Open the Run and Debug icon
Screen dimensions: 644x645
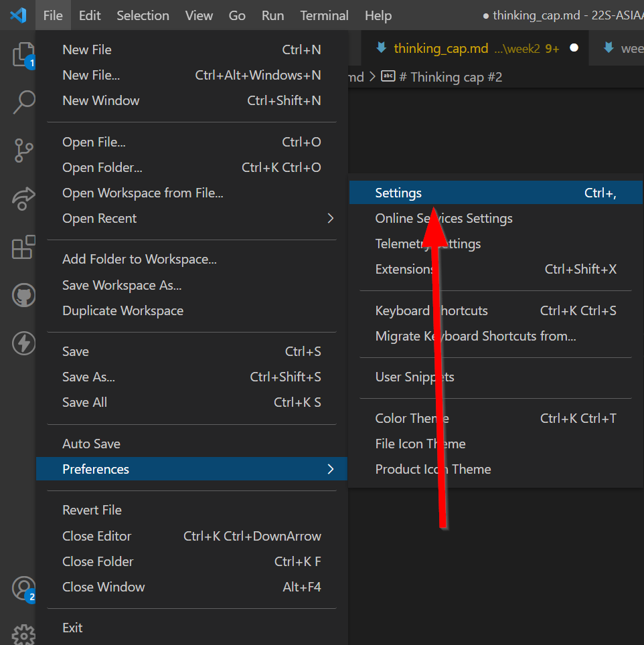23,199
